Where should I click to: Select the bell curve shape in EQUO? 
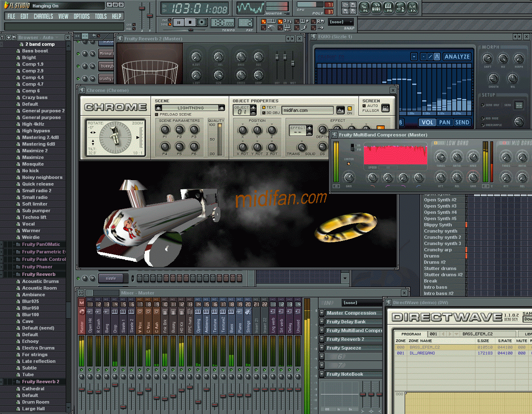coord(437,57)
